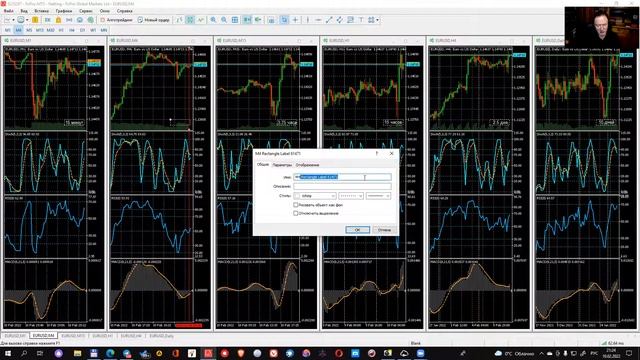This screenshot has height=360, width=640.
Task: Click the tile windows grid icon
Action: point(235,20)
